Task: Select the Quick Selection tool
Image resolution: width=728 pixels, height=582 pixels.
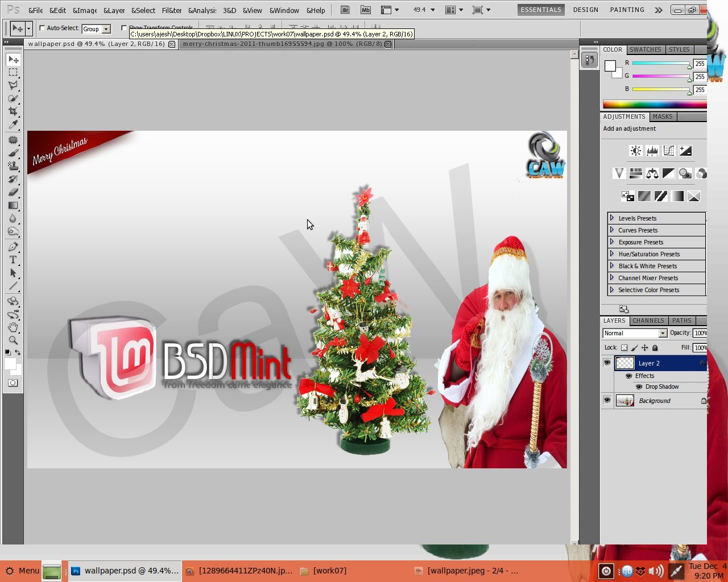Action: pos(13,98)
